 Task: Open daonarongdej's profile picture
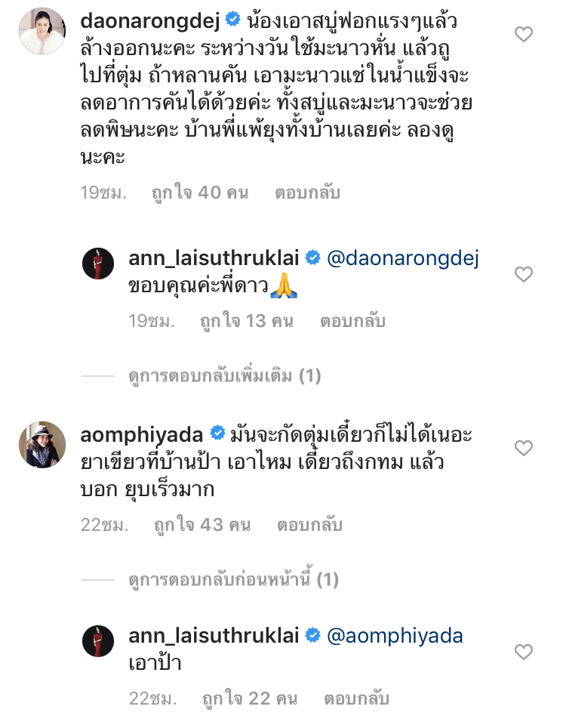[42, 31]
